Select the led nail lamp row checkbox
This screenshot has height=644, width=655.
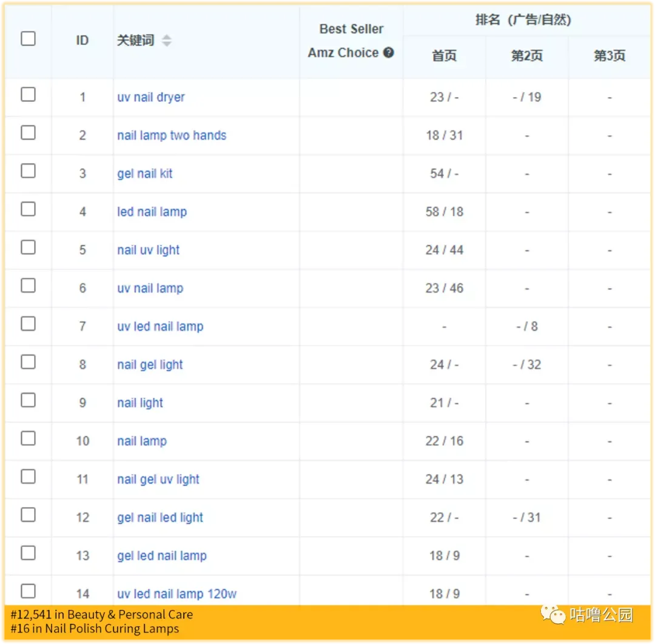tap(28, 209)
